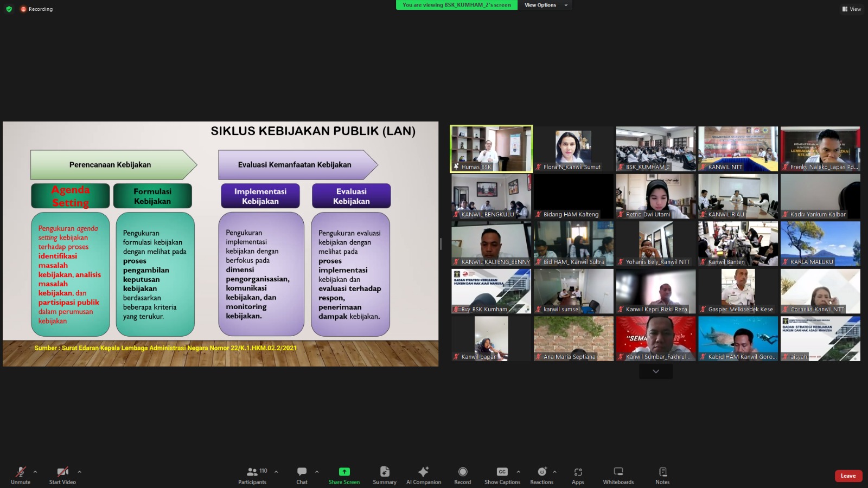Start Video with camera toggle
The image size is (868, 488).
coord(62,472)
